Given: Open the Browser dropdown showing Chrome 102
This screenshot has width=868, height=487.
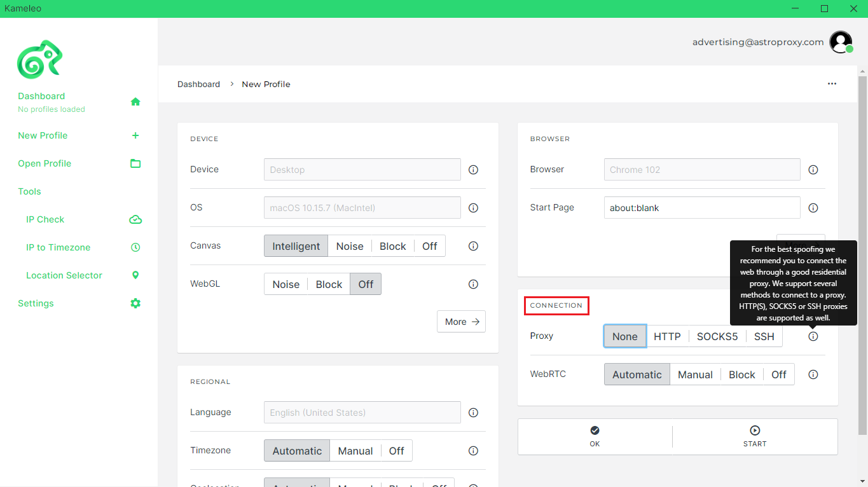Looking at the screenshot, I should pyautogui.click(x=702, y=170).
